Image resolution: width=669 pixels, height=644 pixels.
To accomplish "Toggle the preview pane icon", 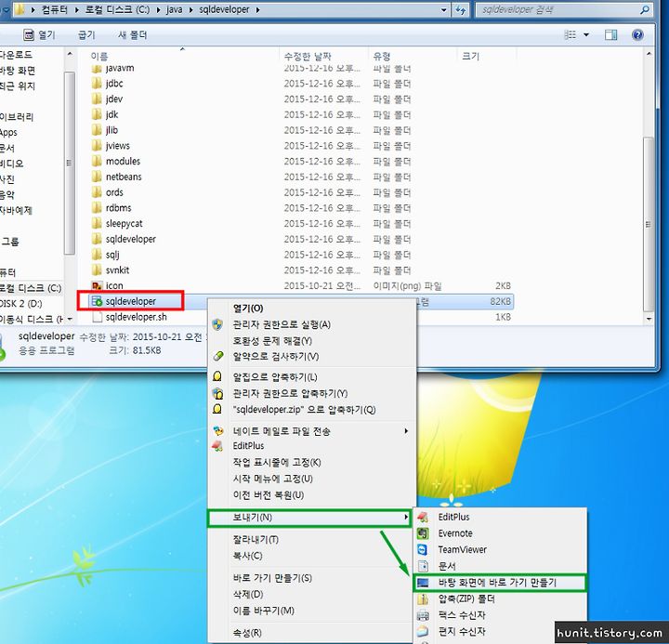I will (610, 34).
